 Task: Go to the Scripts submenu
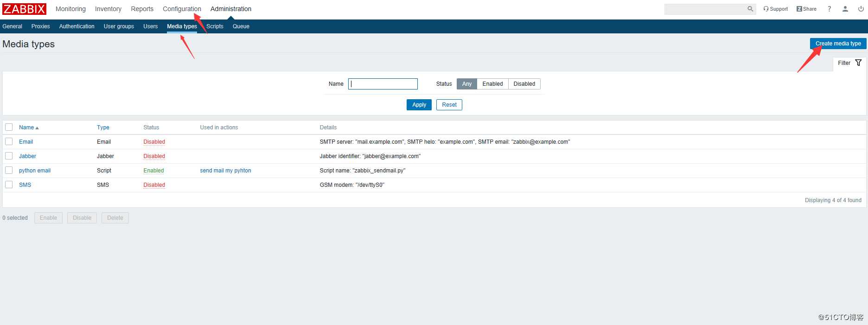[215, 26]
